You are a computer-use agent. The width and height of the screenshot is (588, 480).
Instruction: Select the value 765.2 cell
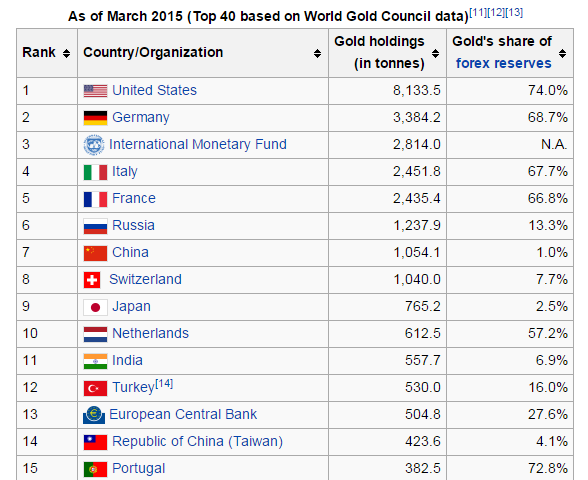(387, 307)
